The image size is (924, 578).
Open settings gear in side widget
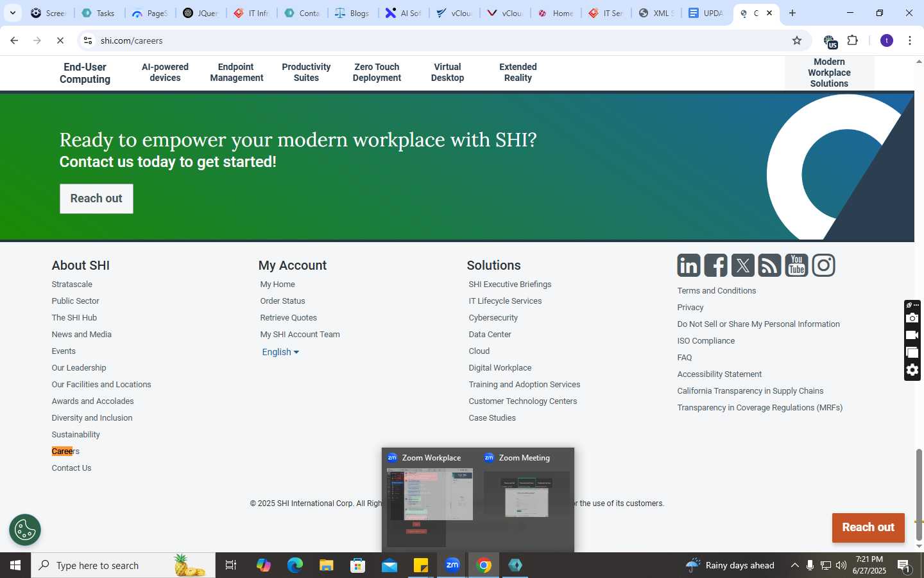tap(912, 370)
